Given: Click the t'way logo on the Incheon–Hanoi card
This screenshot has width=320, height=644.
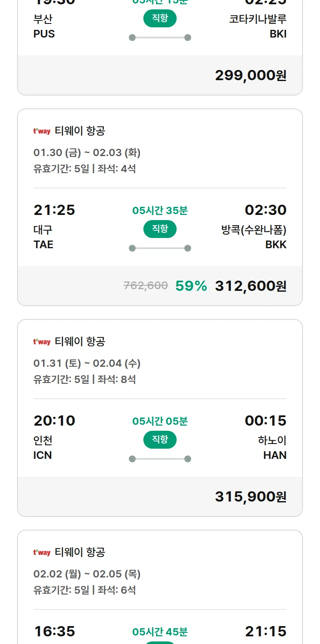Looking at the screenshot, I should [x=42, y=342].
